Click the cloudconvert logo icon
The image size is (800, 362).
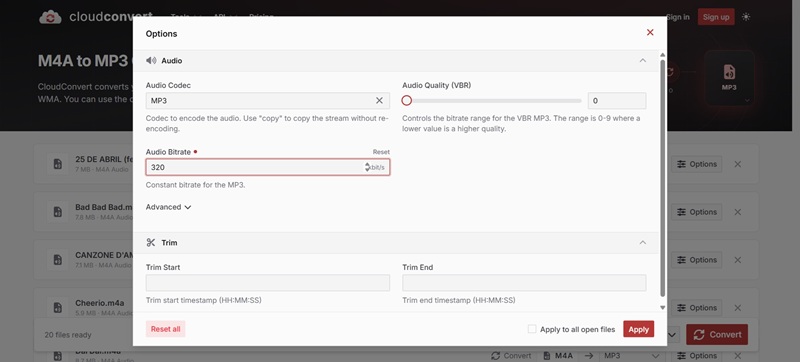click(50, 17)
